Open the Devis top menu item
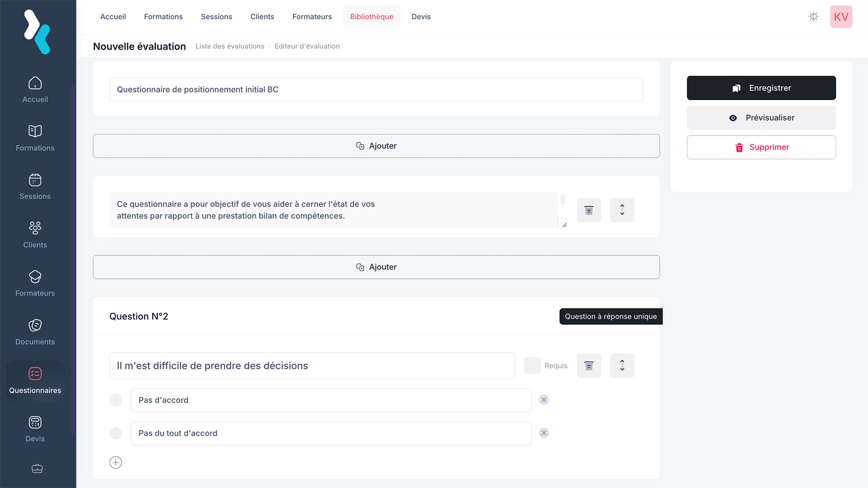This screenshot has width=868, height=488. point(420,17)
